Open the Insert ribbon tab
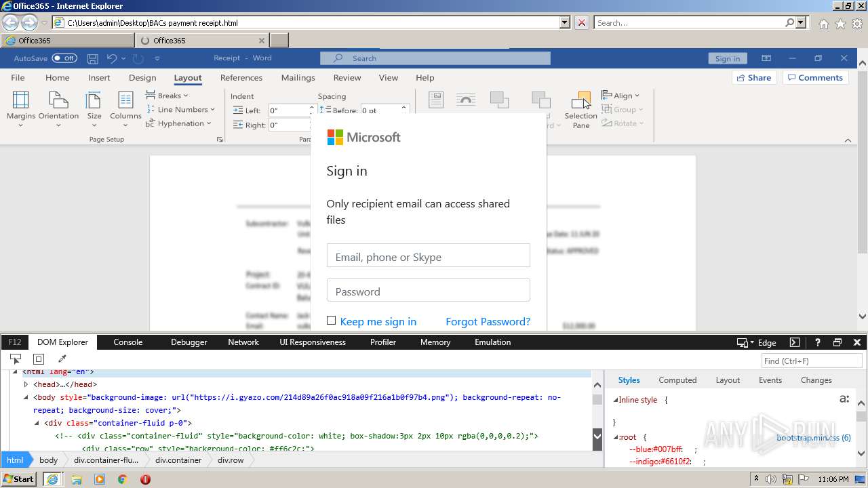 (99, 77)
